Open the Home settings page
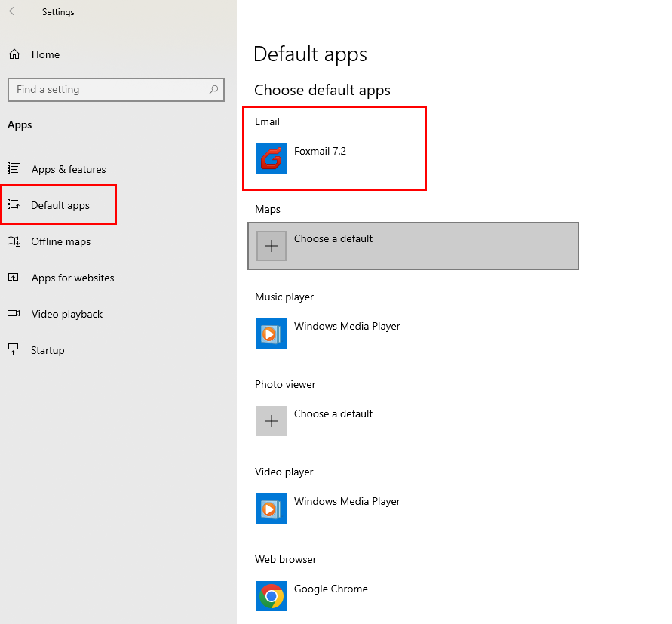 coord(45,54)
